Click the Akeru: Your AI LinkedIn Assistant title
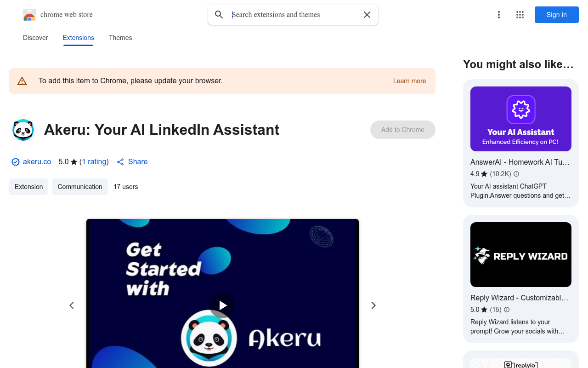The width and height of the screenshot is (588, 368). click(x=162, y=130)
